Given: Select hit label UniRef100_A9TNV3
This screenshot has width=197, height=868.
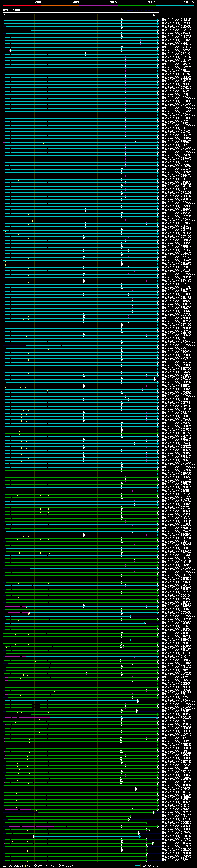Looking at the screenshot, I should [x=177, y=40].
